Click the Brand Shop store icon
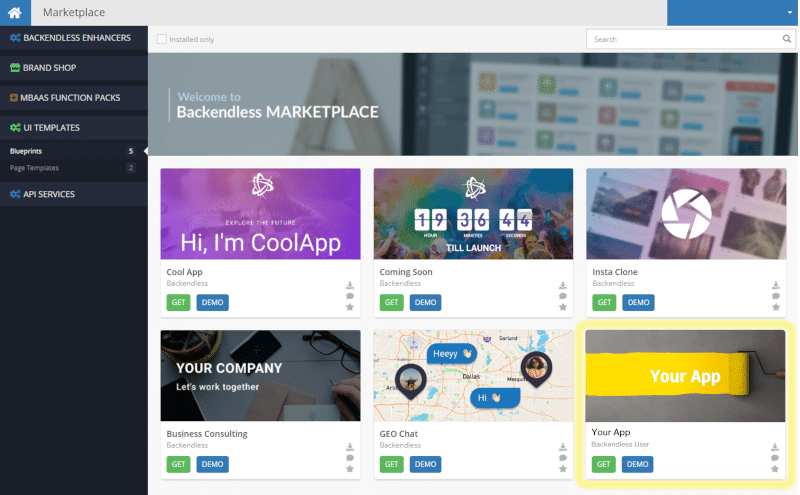This screenshot has width=800, height=495. (x=15, y=68)
